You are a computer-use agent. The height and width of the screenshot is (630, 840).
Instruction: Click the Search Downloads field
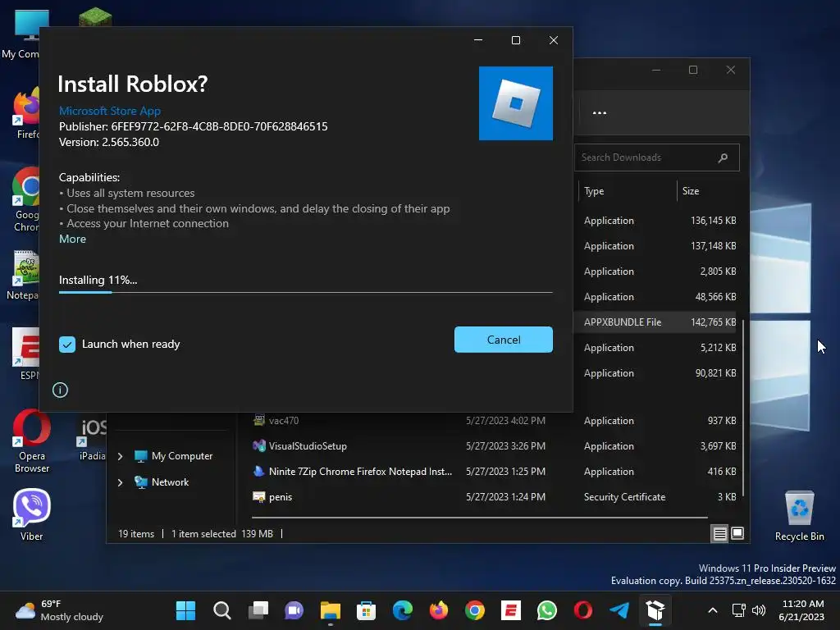[657, 157]
